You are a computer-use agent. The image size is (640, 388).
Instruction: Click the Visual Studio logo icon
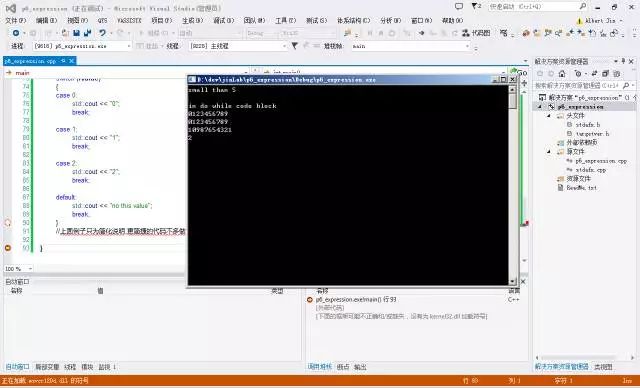[11, 8]
